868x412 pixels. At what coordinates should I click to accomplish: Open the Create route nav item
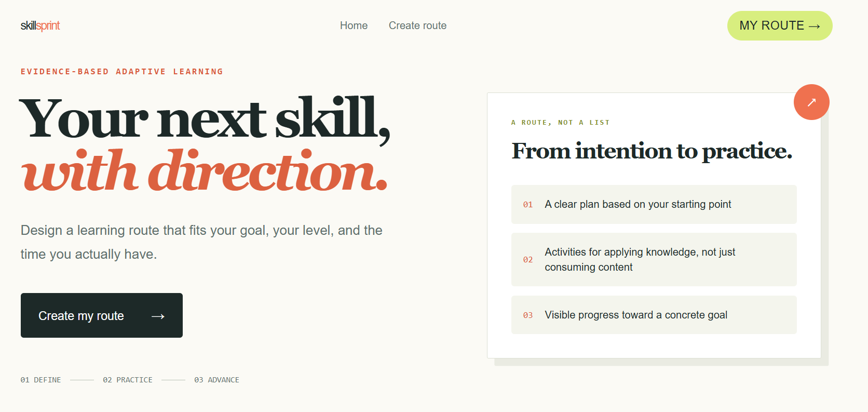[418, 25]
